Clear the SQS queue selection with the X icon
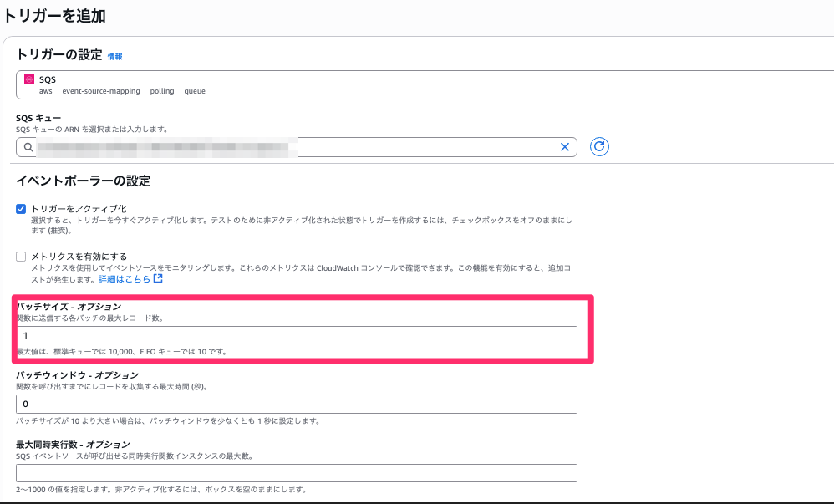 coord(565,146)
